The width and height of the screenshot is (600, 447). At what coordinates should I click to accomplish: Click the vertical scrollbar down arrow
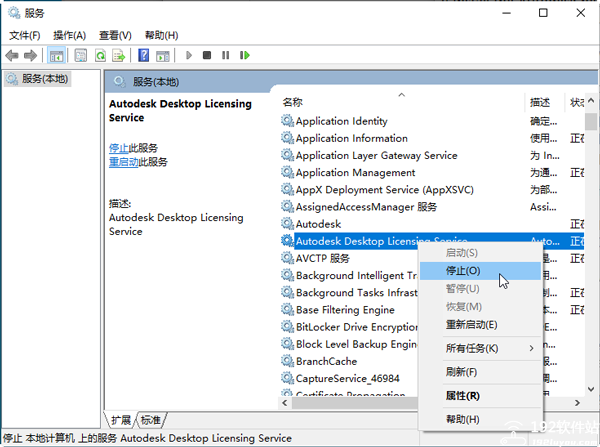[591, 389]
